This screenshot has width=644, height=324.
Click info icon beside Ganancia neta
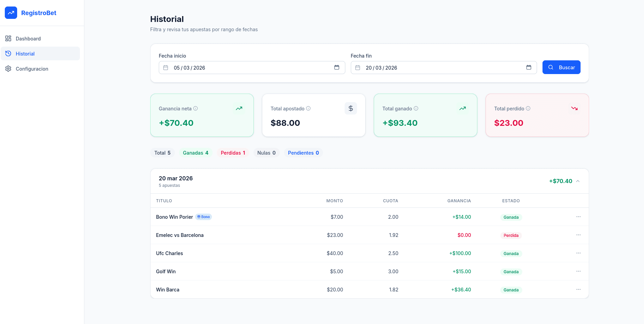click(x=195, y=108)
